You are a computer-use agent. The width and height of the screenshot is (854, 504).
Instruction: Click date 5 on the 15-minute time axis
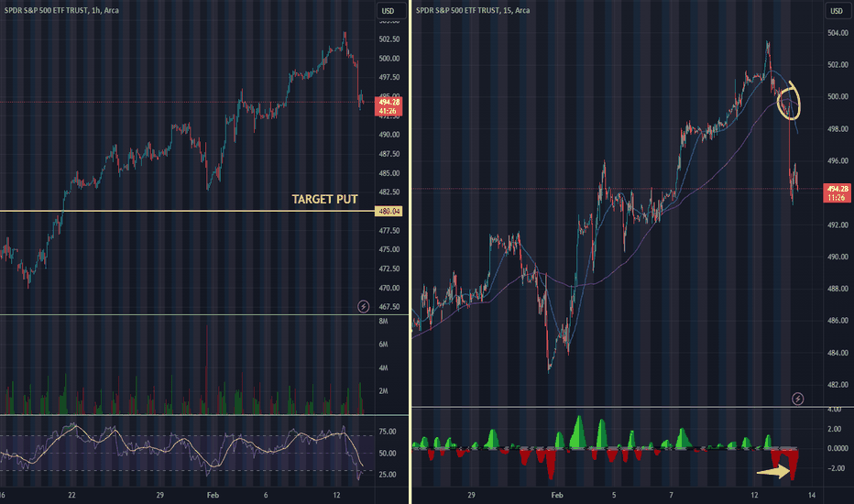[x=614, y=495]
